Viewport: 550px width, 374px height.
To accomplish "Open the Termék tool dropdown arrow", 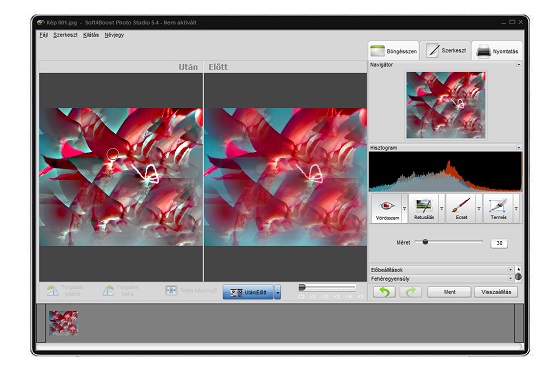I will click(x=516, y=209).
